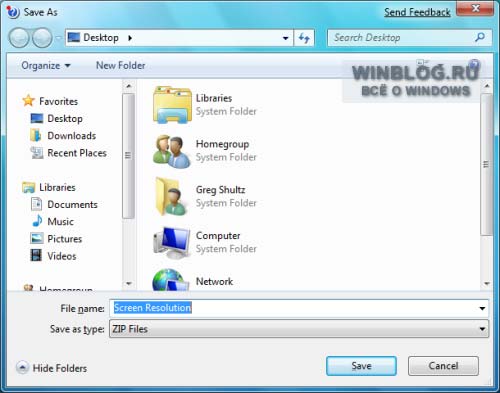Click the Back navigation arrow button
The height and width of the screenshot is (393, 500).
19,38
